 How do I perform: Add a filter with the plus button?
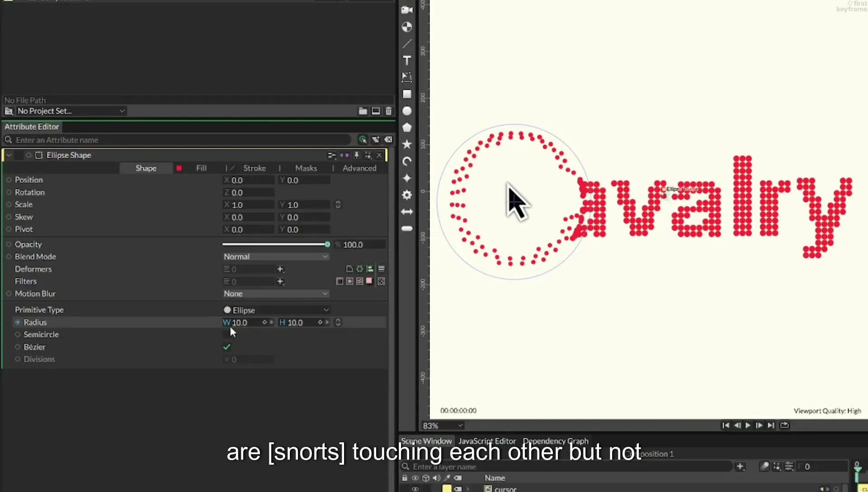click(x=280, y=281)
